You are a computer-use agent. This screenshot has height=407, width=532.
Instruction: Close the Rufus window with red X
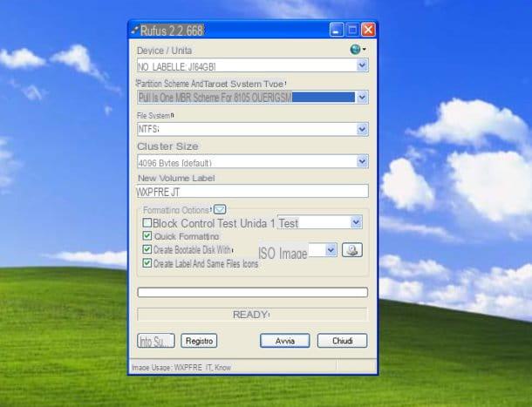tap(368, 30)
